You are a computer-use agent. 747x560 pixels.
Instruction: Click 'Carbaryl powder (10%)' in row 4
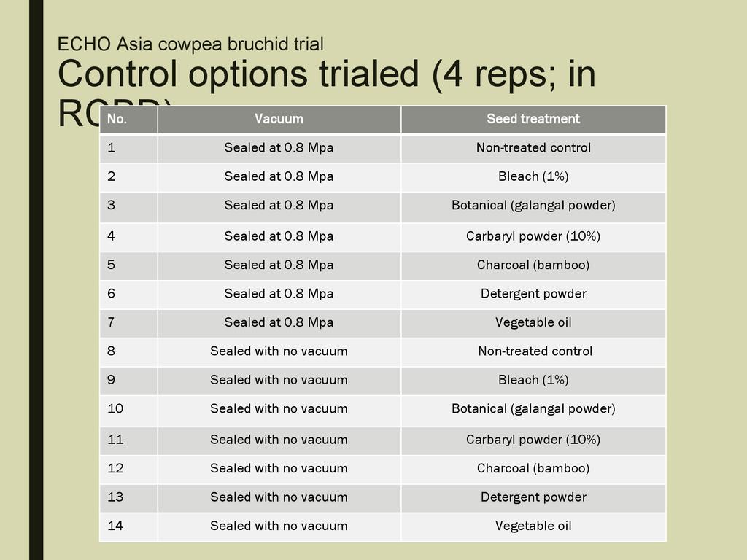pyautogui.click(x=533, y=236)
